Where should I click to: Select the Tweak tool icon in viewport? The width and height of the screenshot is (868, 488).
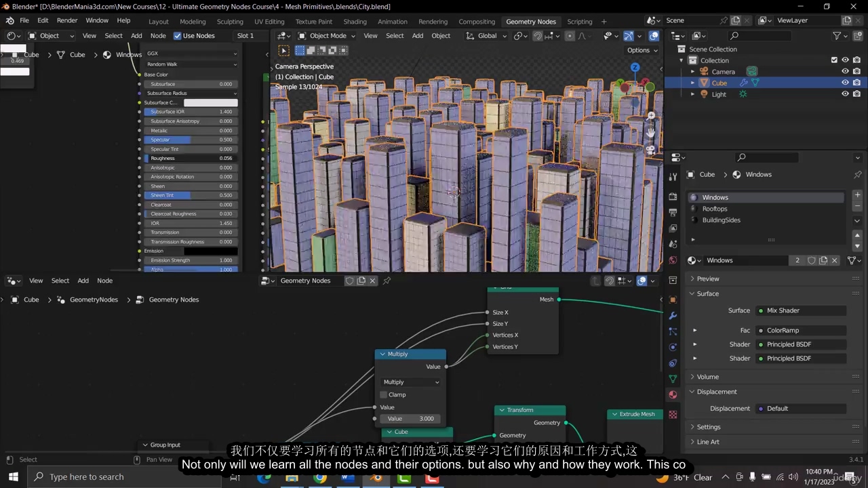coord(284,51)
